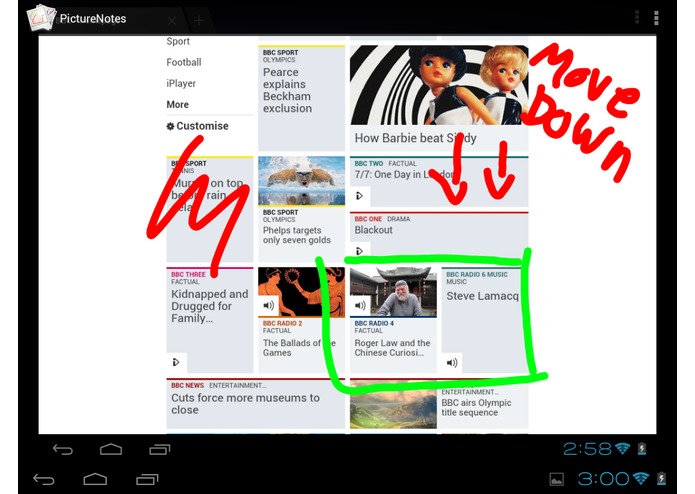Tap the speaker icon on the Steve Lamacq card

(452, 363)
